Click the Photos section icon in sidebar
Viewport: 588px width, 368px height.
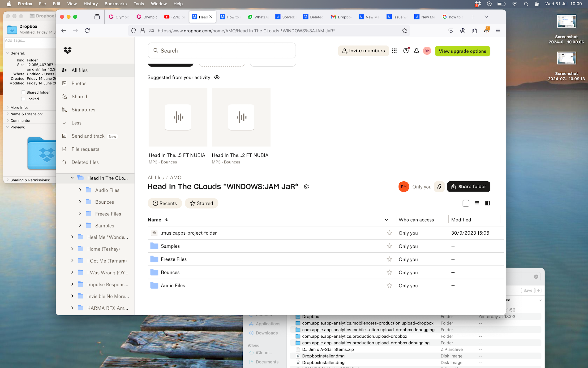[64, 83]
